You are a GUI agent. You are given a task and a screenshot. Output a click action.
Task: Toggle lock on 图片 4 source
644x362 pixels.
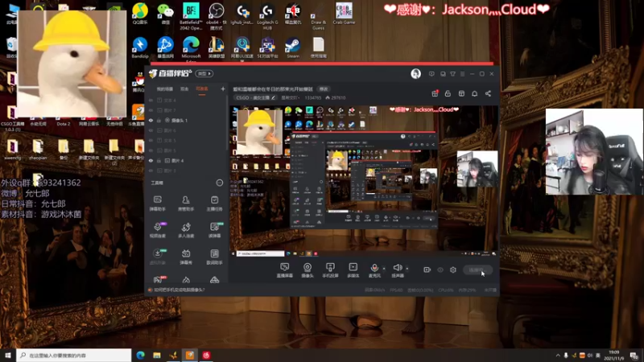[159, 160]
